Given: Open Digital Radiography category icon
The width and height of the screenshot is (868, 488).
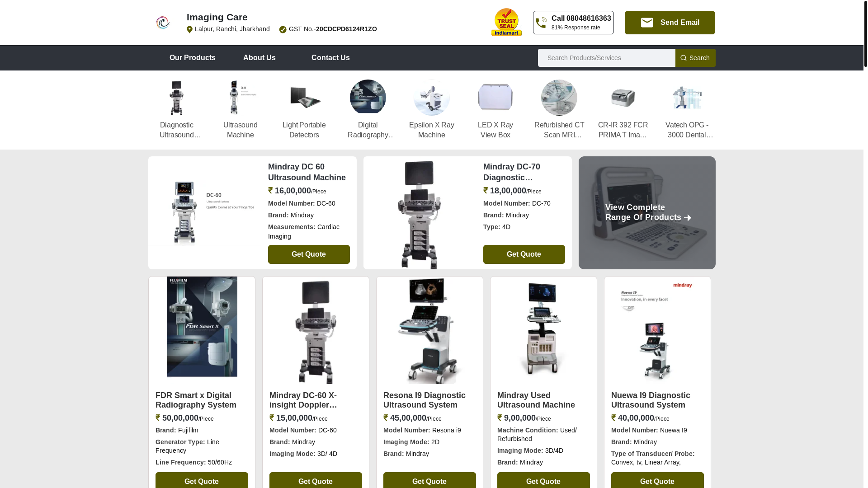Looking at the screenshot, I should pyautogui.click(x=368, y=98).
